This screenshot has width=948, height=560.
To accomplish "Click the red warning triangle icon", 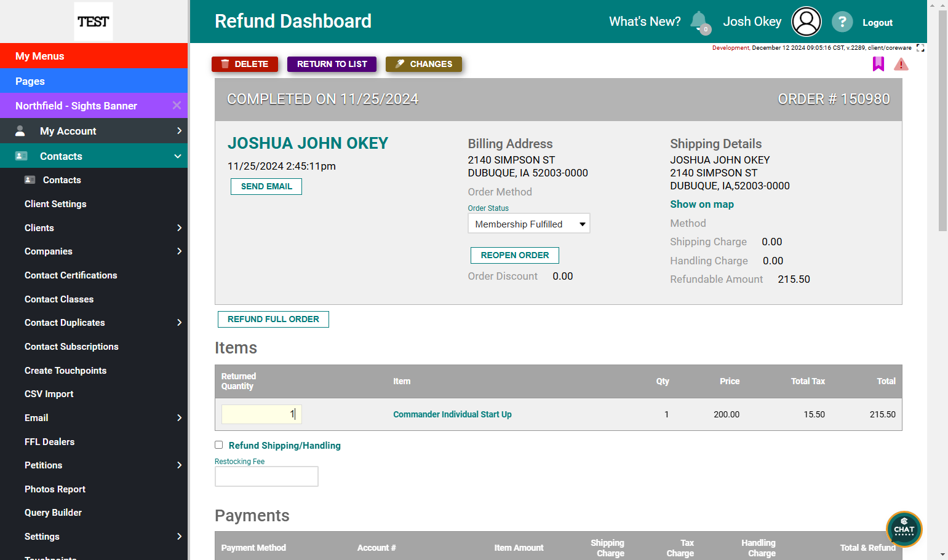I will [x=901, y=64].
